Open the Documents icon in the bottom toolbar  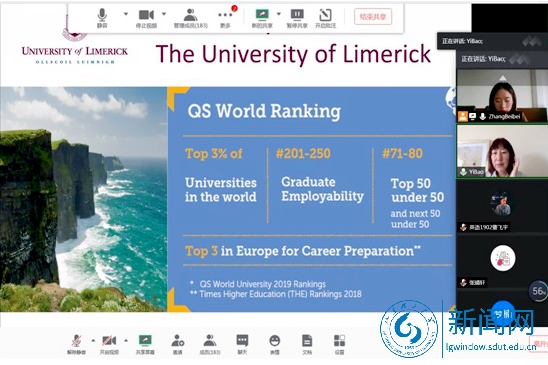pos(307,344)
